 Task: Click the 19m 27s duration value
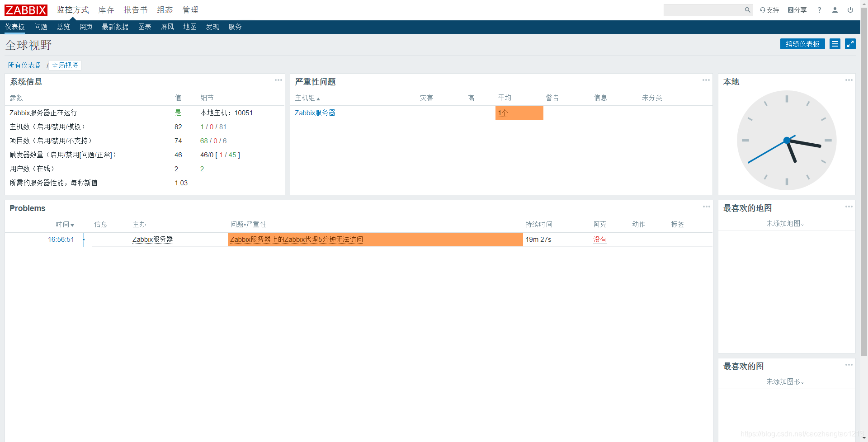[x=538, y=240]
